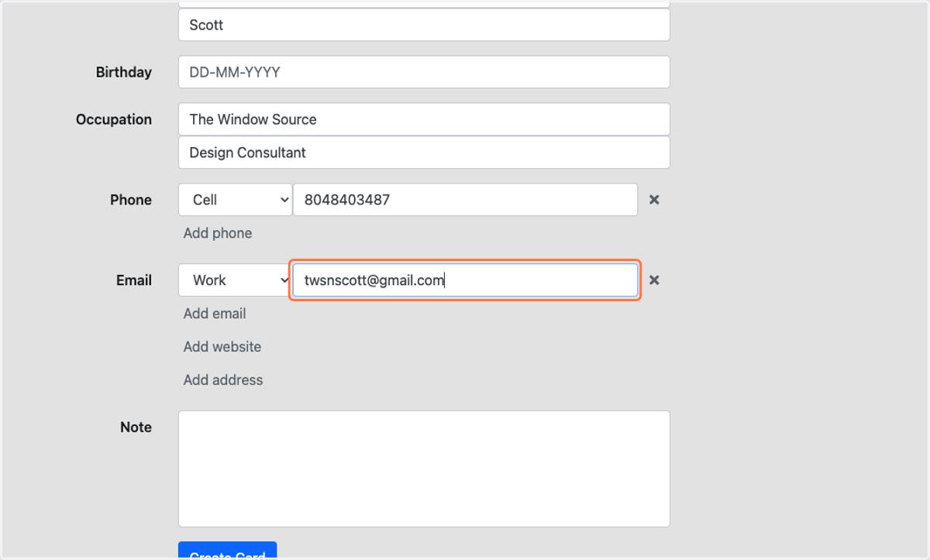930x560 pixels.
Task: Focus the Birthday DD-MM-YYYY field
Action: (424, 72)
